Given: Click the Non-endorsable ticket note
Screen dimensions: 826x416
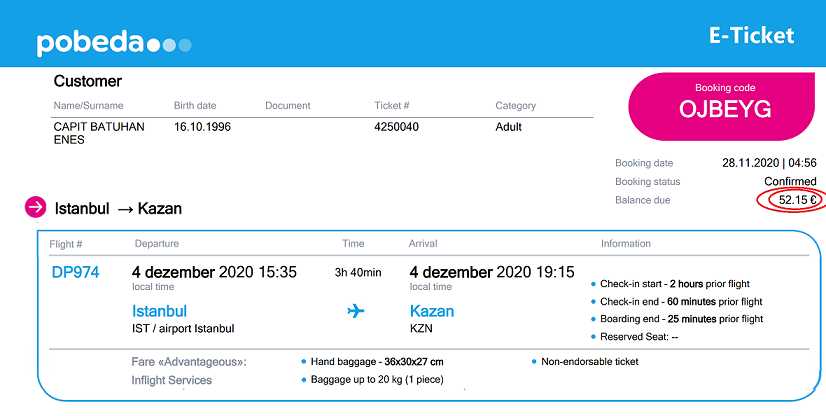Looking at the screenshot, I should coord(585,362).
